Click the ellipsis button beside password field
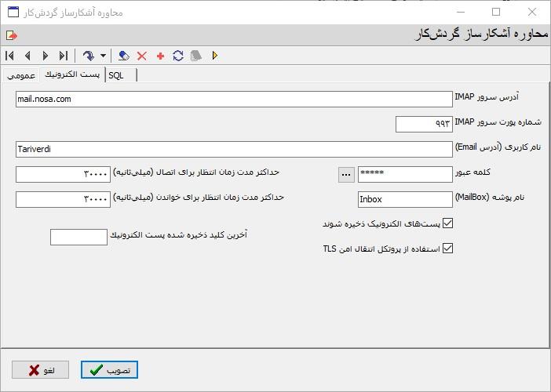Viewport: 551px width, 392px height. click(346, 175)
